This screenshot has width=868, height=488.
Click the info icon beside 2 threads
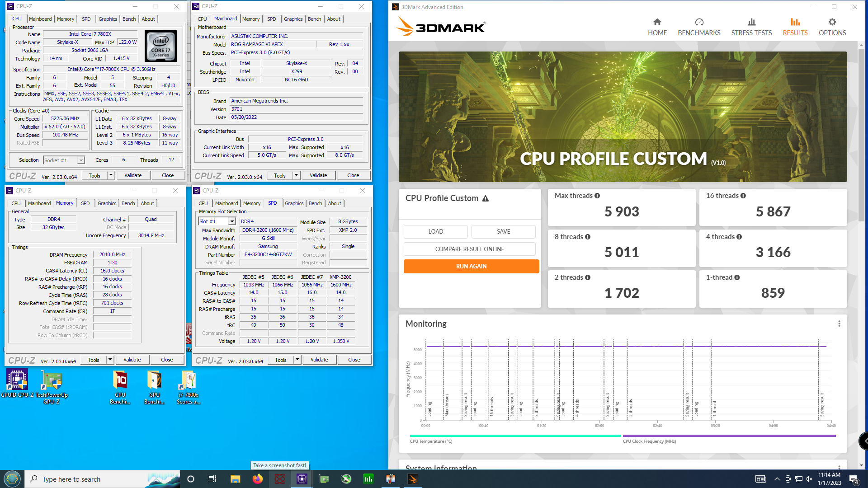click(588, 277)
